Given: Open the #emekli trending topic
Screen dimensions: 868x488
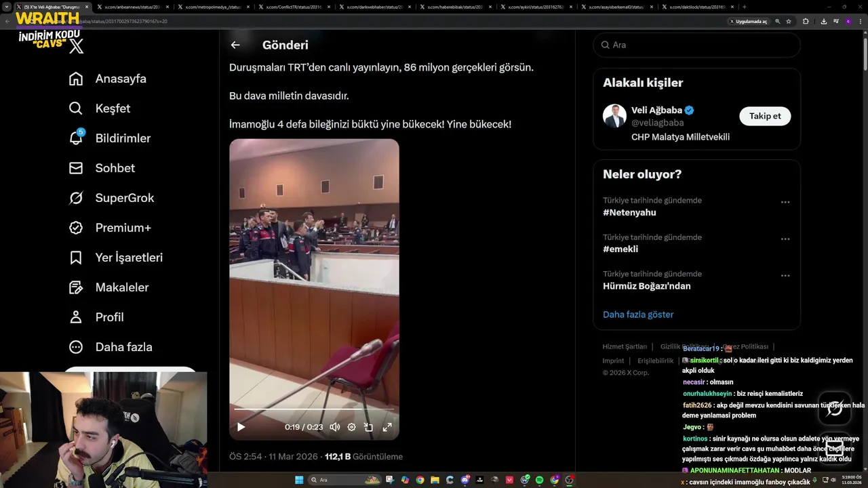Looking at the screenshot, I should pyautogui.click(x=620, y=249).
